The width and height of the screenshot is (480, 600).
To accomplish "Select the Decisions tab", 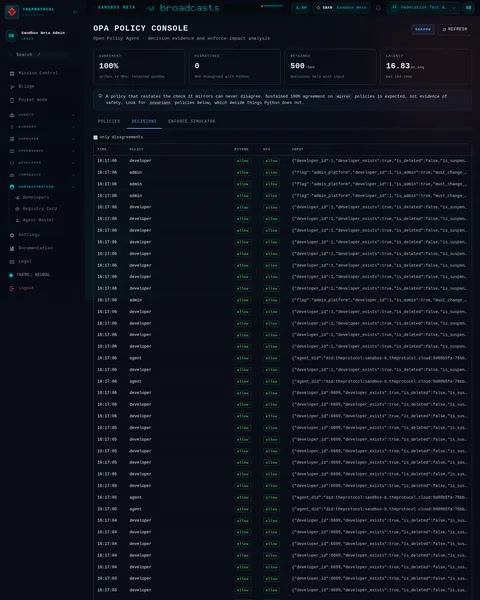I will tap(144, 121).
